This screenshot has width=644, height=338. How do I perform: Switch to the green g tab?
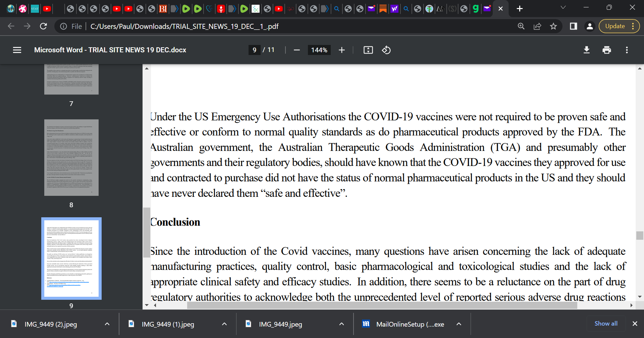[475, 9]
